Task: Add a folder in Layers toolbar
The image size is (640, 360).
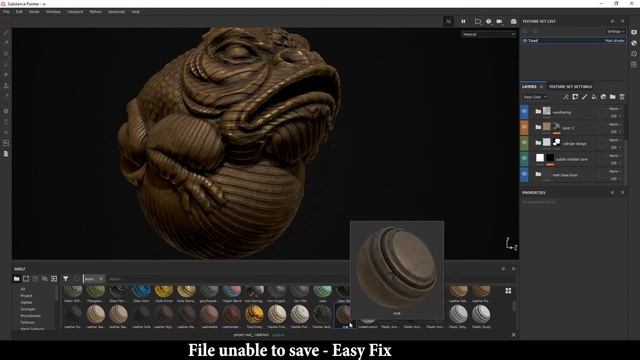Action: (613, 97)
